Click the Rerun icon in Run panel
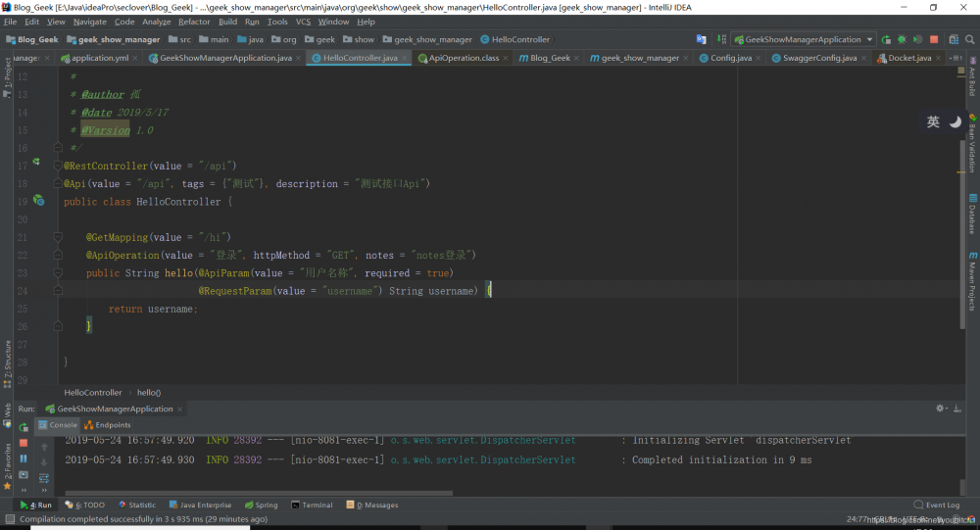 [24, 427]
